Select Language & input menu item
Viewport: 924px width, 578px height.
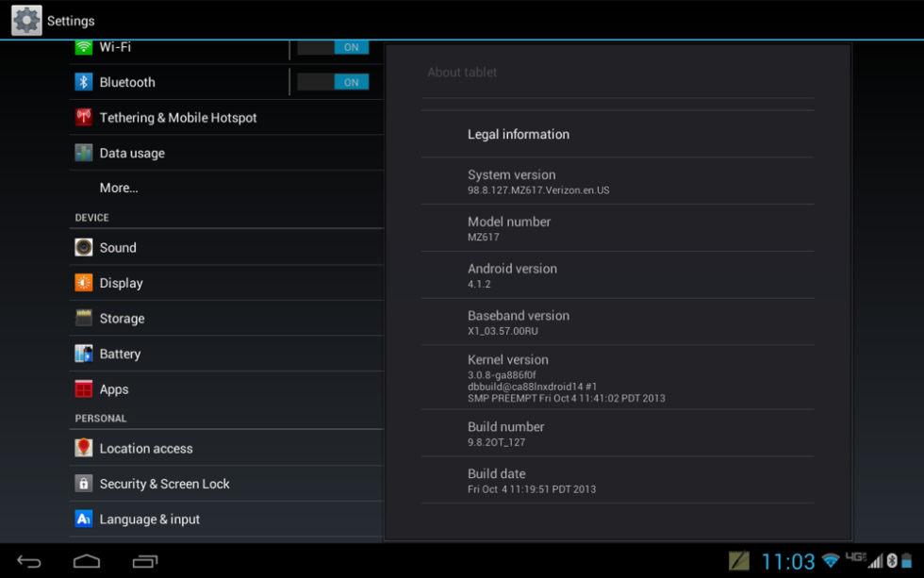coord(150,520)
